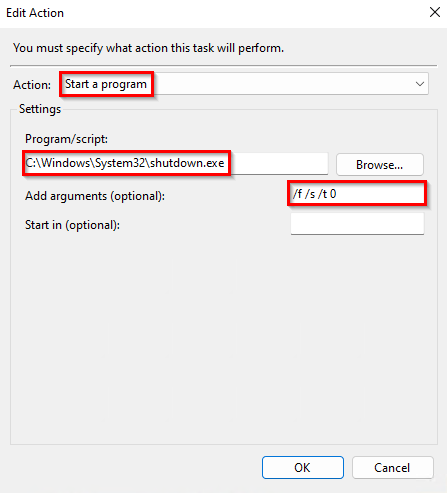447x493 pixels.
Task: Click the Settings group heading
Action: [40, 109]
